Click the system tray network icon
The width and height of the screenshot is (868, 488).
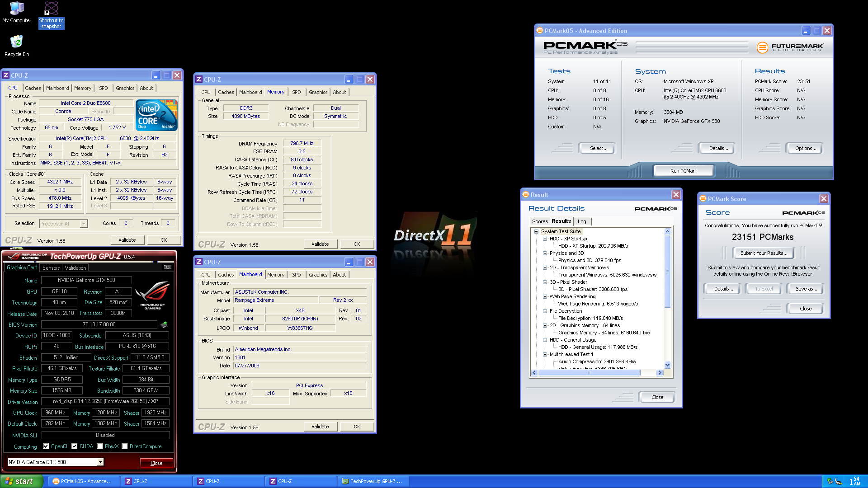click(839, 481)
